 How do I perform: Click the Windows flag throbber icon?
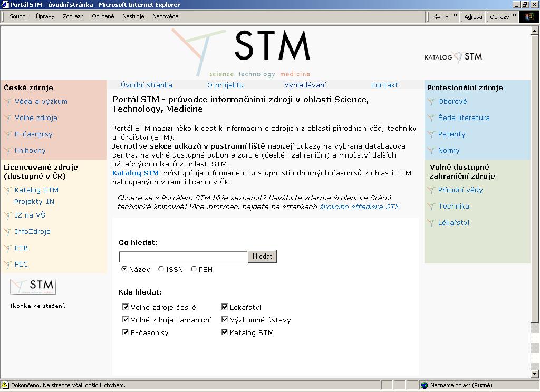click(528, 16)
